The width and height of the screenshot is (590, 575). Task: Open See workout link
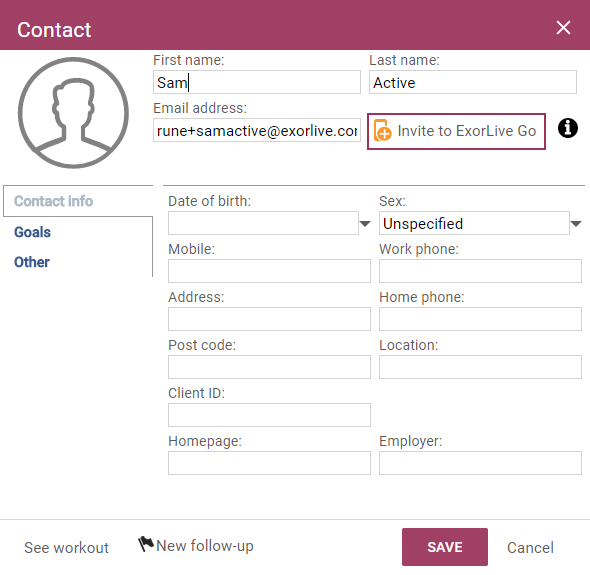coord(66,548)
